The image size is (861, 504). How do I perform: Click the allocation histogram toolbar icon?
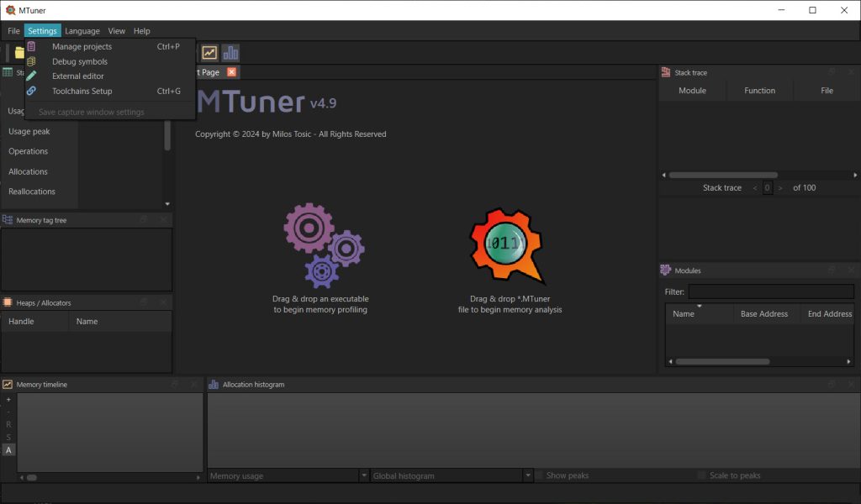click(230, 53)
